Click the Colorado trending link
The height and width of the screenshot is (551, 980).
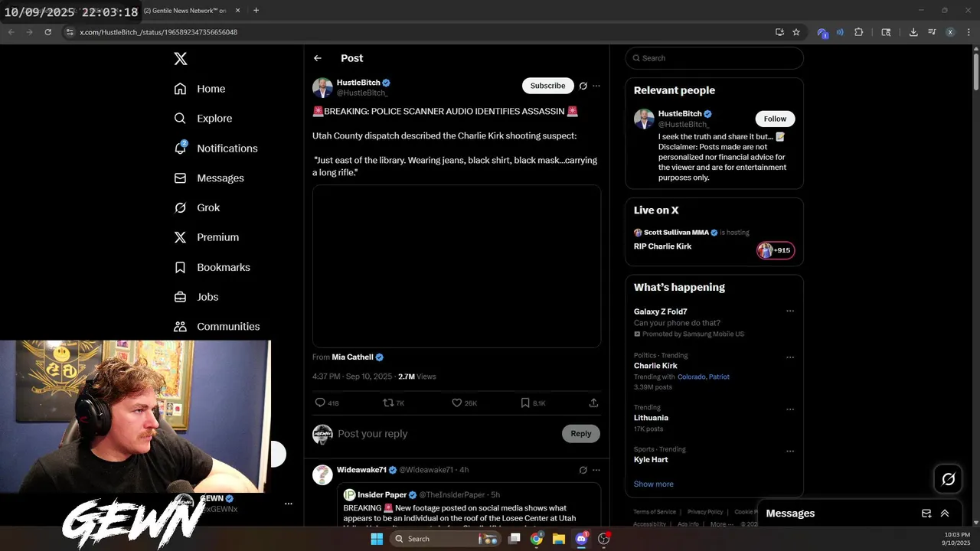tap(691, 377)
